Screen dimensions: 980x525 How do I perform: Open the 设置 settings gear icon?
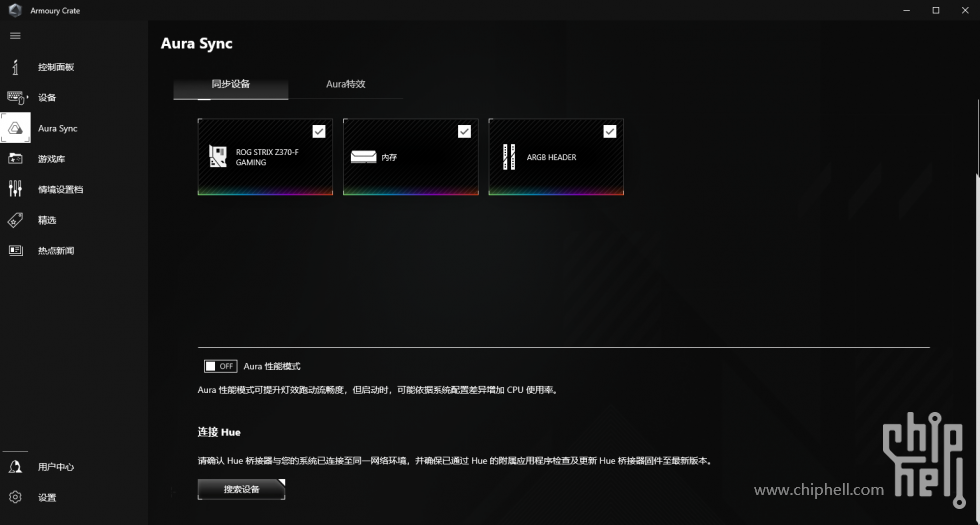16,498
